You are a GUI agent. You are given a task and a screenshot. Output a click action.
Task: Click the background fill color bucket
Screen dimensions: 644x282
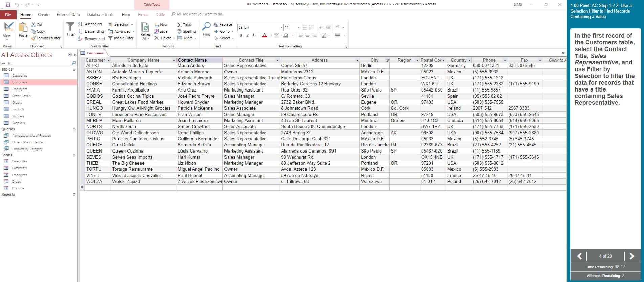coord(286,35)
